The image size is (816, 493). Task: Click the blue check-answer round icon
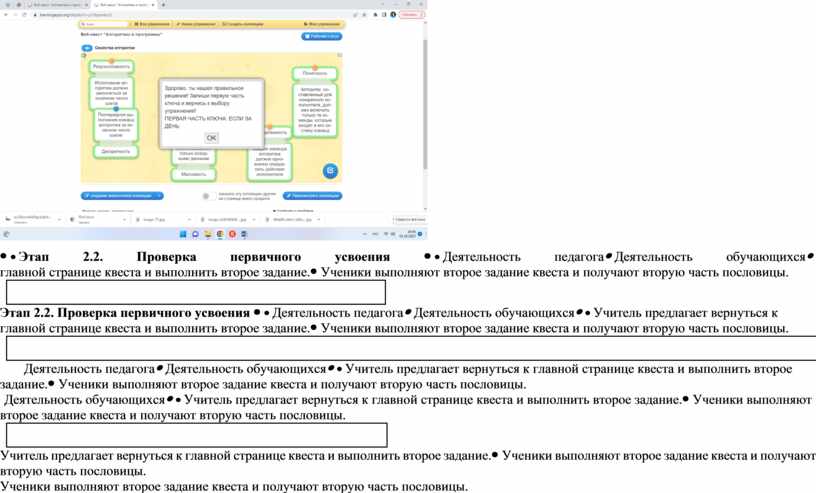click(329, 170)
